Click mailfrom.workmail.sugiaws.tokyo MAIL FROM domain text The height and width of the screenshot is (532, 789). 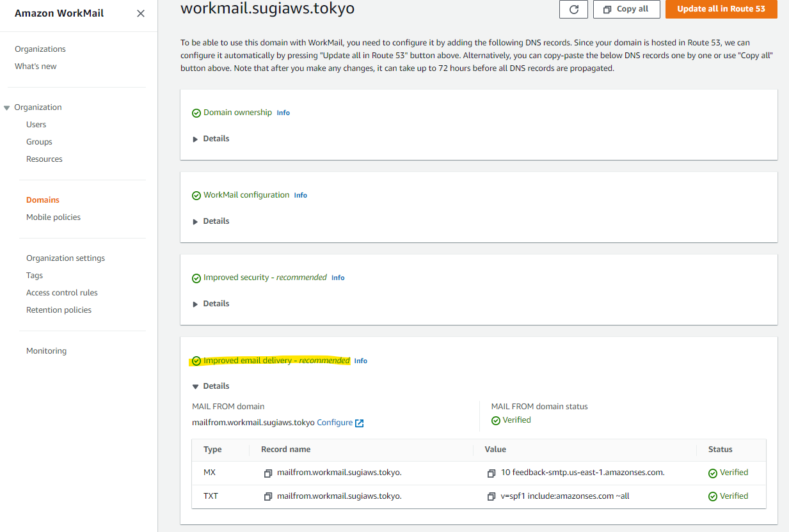point(253,423)
